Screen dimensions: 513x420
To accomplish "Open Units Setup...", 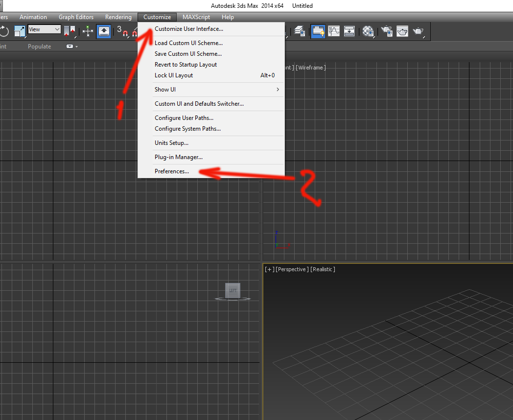I will point(211,143).
